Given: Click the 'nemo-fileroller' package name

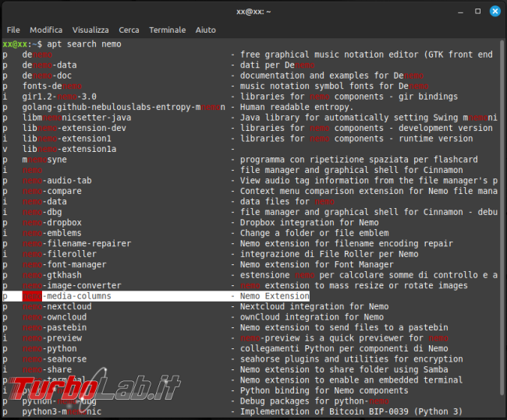Looking at the screenshot, I should point(59,254).
